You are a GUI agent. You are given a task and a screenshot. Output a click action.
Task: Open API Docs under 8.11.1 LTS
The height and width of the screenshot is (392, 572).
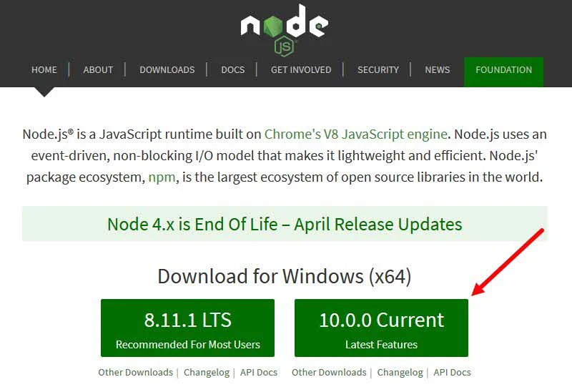(259, 372)
